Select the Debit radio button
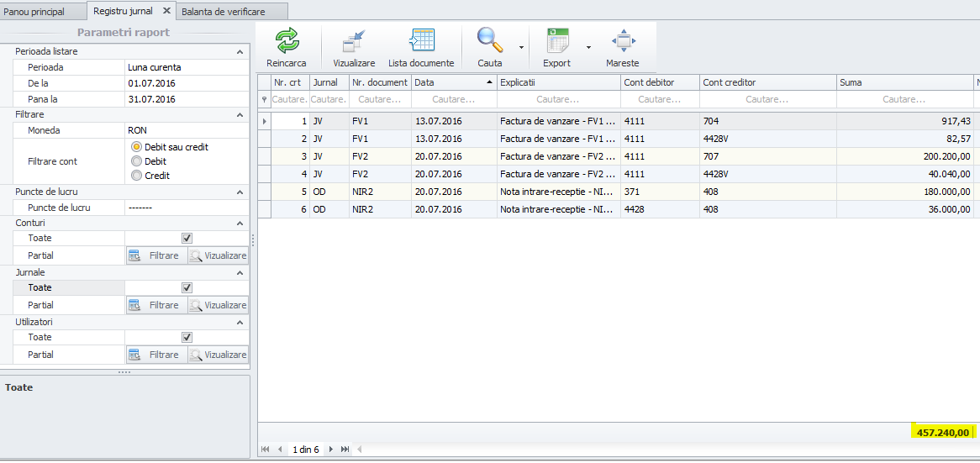The width and height of the screenshot is (980, 463). (136, 161)
